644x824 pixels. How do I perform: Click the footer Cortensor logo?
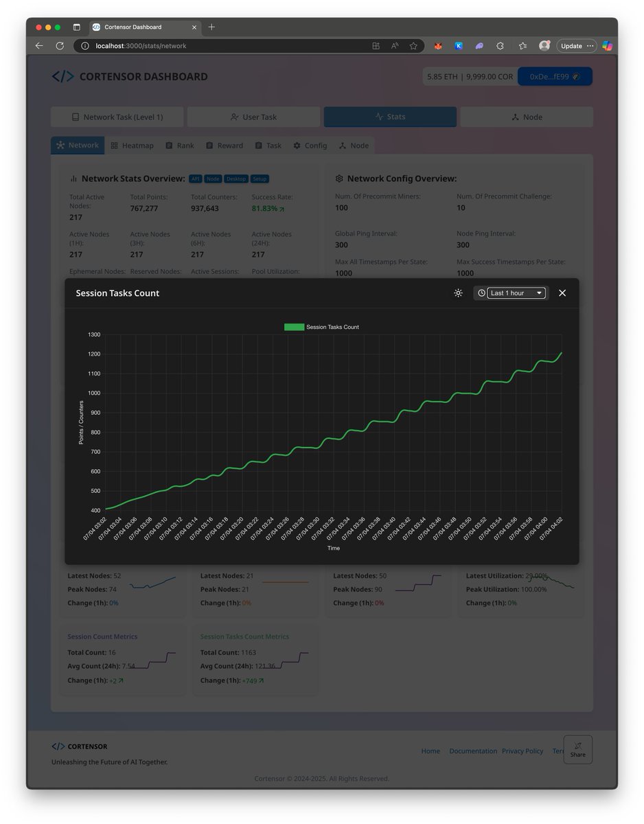(58, 746)
